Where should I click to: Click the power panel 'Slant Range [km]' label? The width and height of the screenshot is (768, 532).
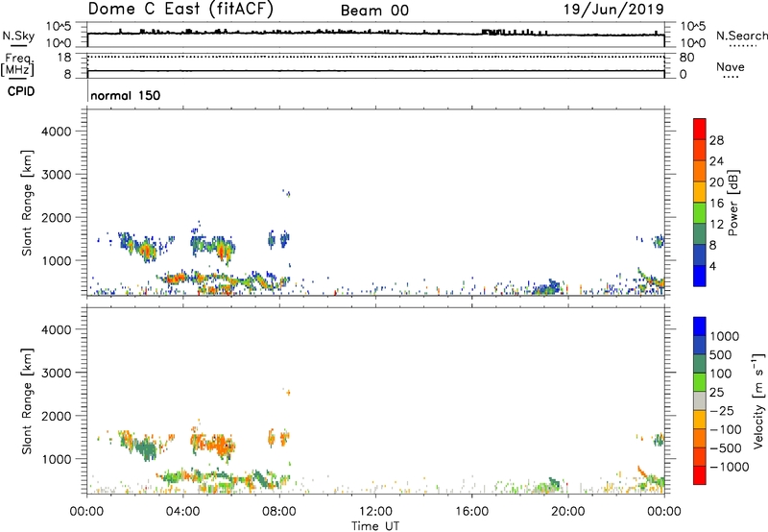pos(27,203)
